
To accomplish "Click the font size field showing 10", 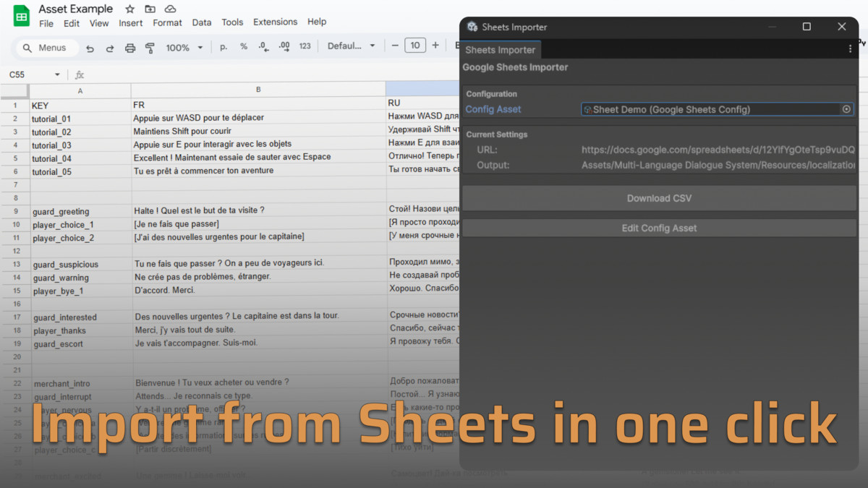I will pos(414,46).
